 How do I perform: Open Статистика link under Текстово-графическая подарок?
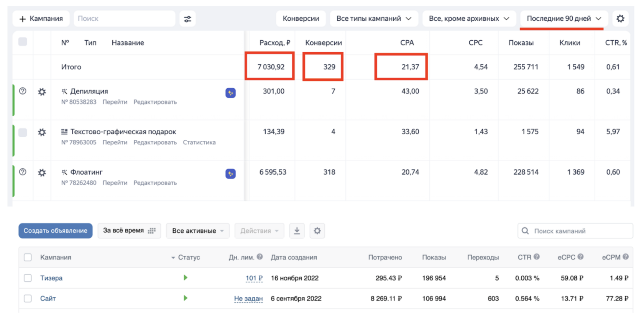coord(199,142)
